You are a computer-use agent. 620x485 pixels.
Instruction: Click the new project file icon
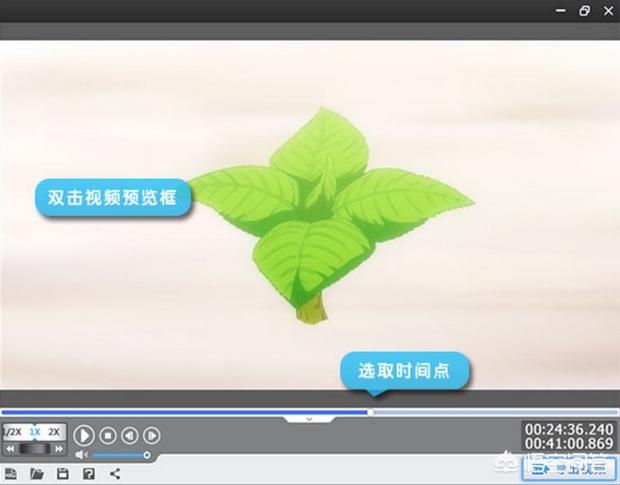coord(11,472)
